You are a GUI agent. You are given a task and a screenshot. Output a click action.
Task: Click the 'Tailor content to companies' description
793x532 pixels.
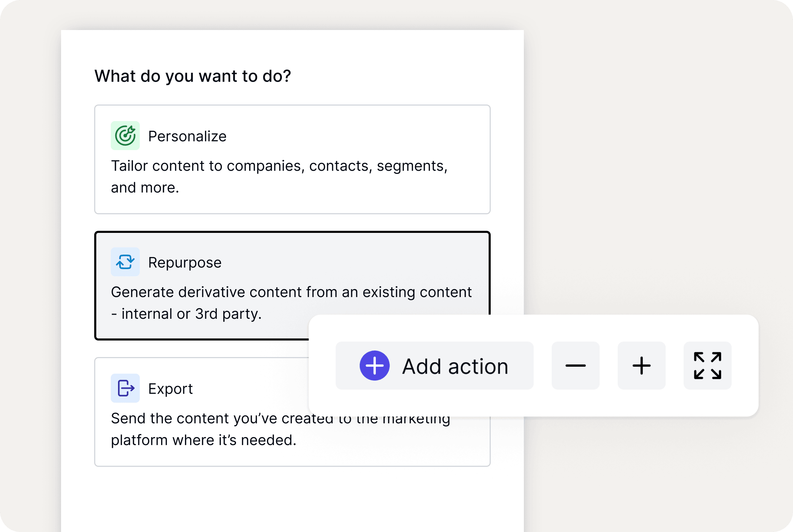pyautogui.click(x=279, y=177)
